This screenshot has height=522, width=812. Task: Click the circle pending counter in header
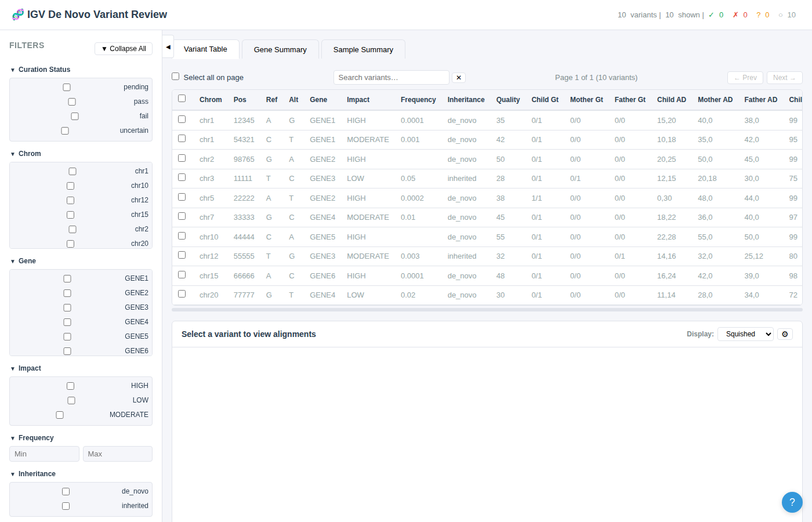click(x=788, y=14)
